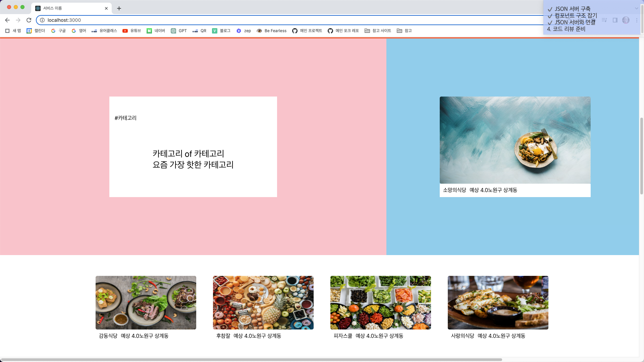Image resolution: width=644 pixels, height=362 pixels.
Task: Open the zep bookmark
Action: pyautogui.click(x=244, y=31)
